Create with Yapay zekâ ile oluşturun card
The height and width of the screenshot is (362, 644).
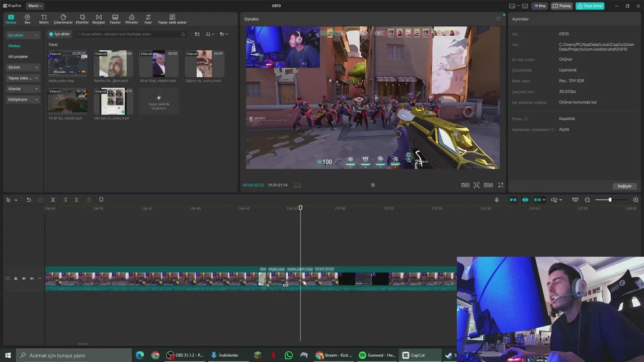tap(158, 101)
